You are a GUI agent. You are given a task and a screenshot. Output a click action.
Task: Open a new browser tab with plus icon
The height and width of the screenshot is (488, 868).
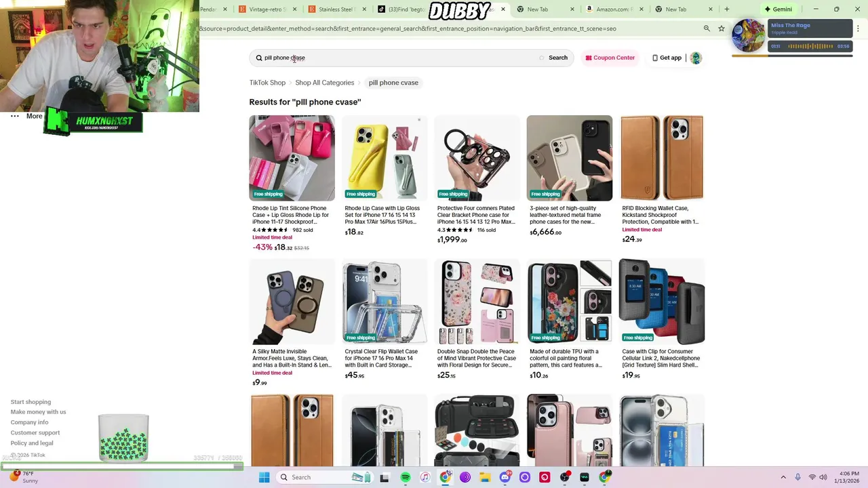(x=727, y=9)
